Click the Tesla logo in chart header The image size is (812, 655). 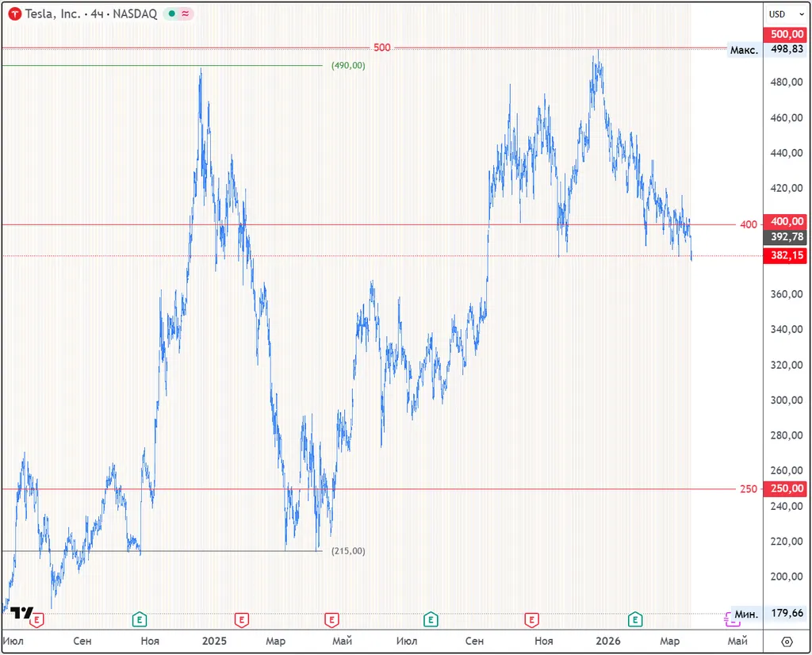point(14,14)
